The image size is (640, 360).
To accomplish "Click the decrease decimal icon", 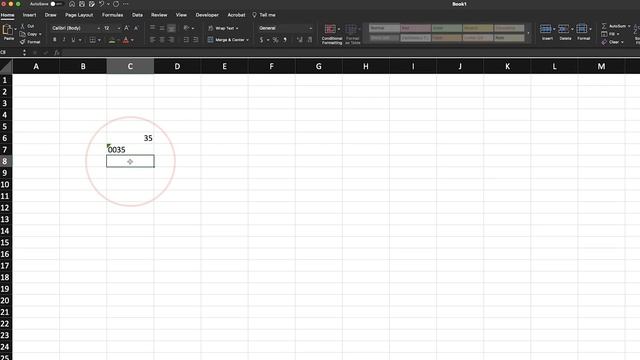I will [310, 40].
